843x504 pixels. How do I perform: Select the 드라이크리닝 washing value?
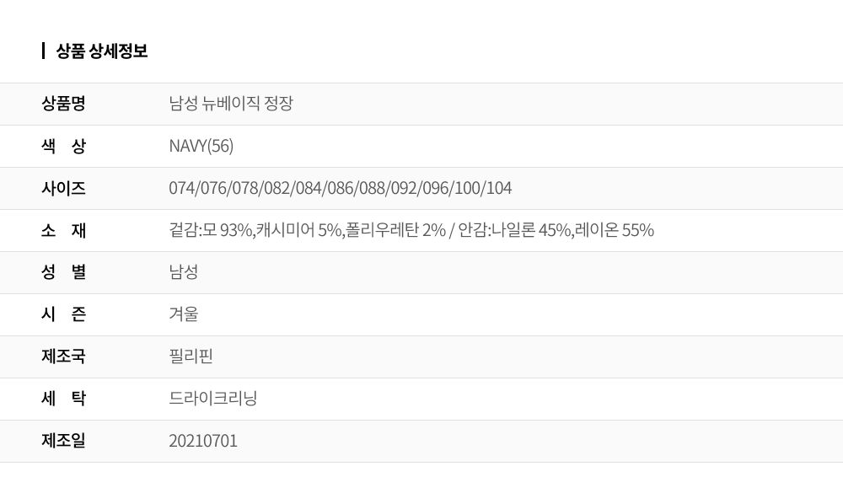pos(212,399)
